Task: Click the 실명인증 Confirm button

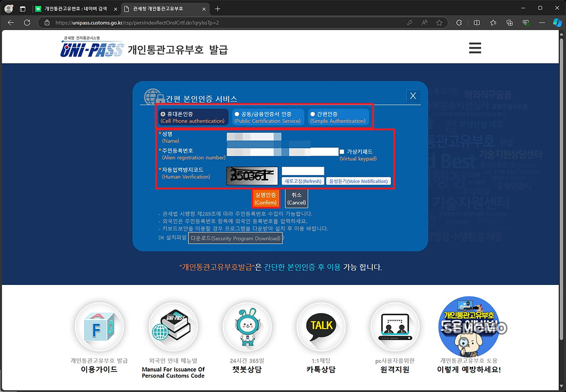Action: click(266, 198)
